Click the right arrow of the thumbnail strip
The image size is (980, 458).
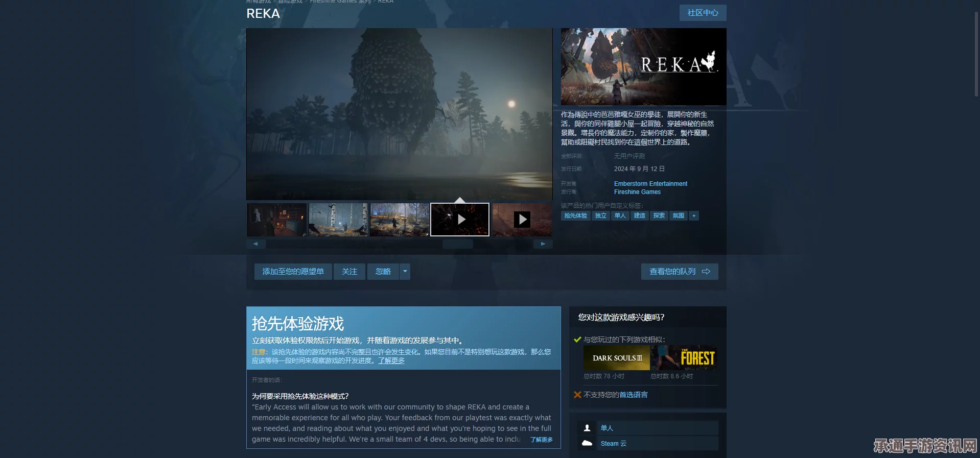543,244
